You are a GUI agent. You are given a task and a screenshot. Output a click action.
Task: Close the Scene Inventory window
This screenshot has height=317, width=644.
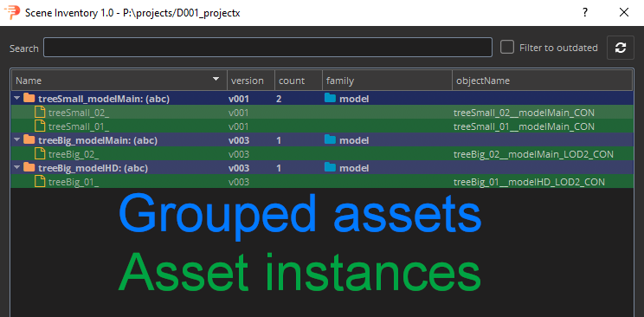624,12
